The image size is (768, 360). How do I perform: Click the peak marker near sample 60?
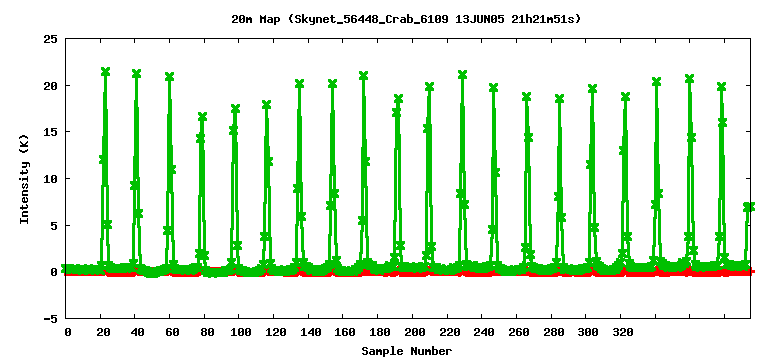(x=169, y=76)
